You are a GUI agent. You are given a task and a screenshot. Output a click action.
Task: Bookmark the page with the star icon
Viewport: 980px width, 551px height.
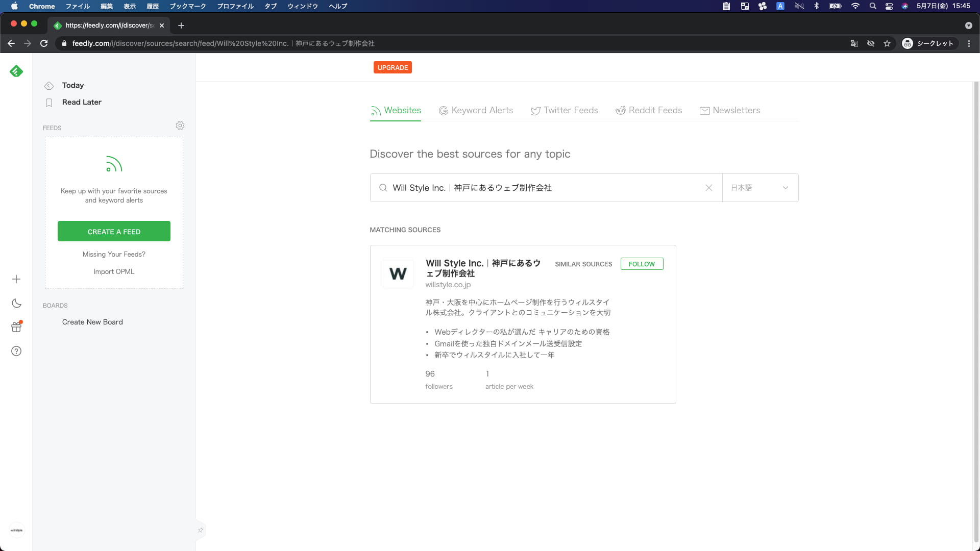pyautogui.click(x=887, y=43)
